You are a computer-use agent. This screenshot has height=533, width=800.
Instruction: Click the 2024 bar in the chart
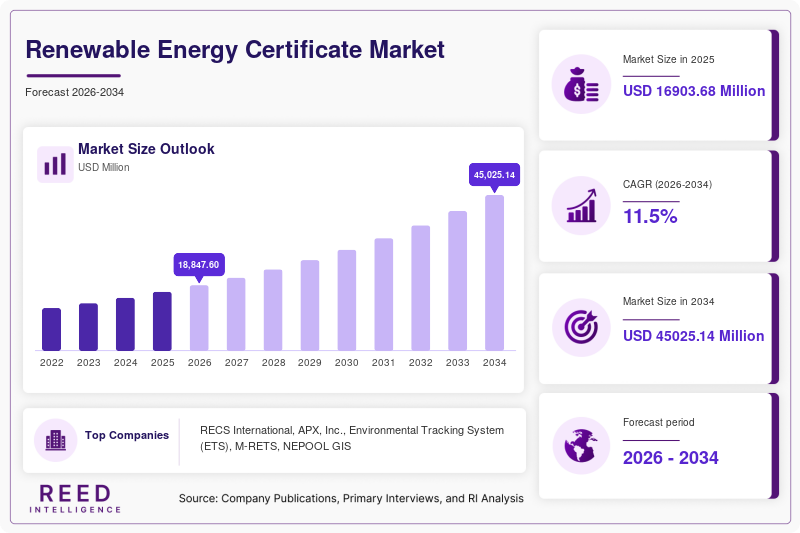pyautogui.click(x=126, y=324)
